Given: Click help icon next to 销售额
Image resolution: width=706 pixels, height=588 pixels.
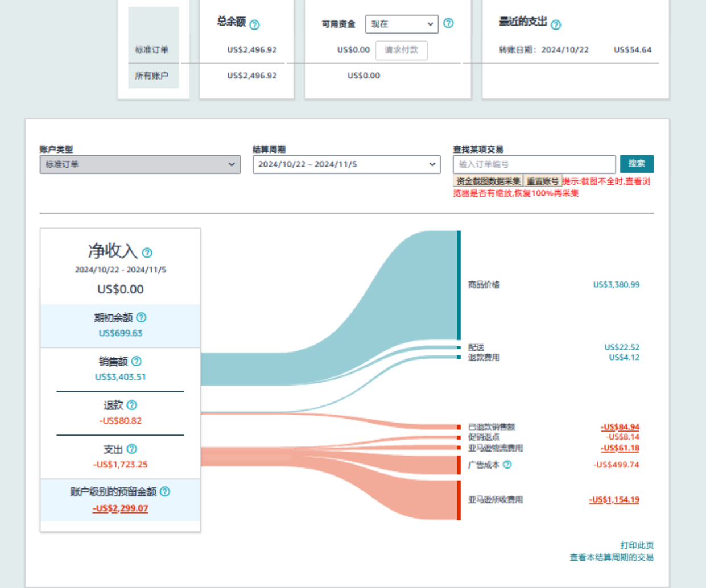Looking at the screenshot, I should (x=137, y=361).
